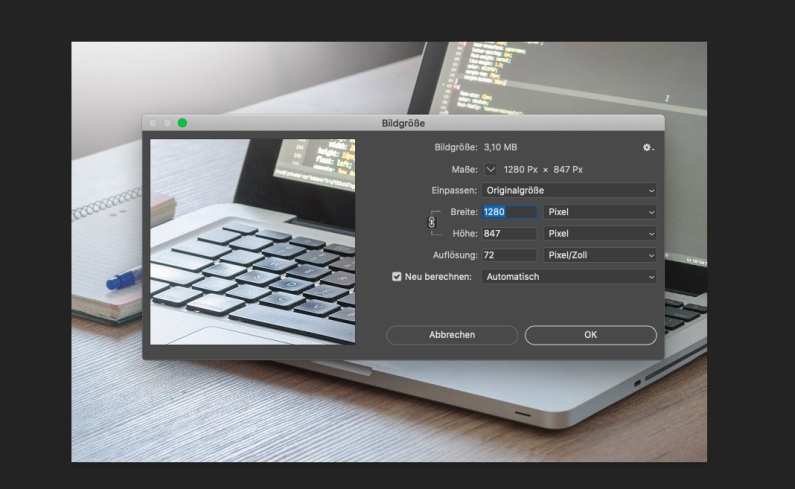Open the Breite unit dropdown (Pixel)
The height and width of the screenshot is (489, 795).
(600, 212)
